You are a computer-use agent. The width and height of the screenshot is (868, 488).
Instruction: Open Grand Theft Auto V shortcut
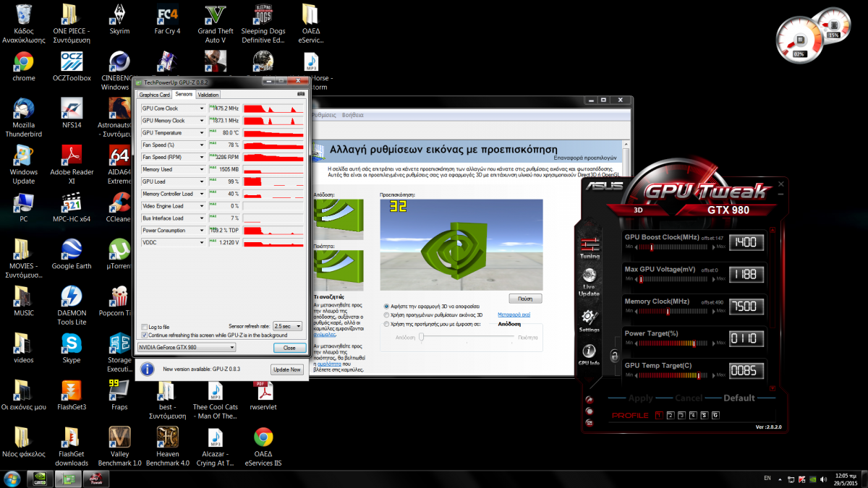click(x=216, y=24)
